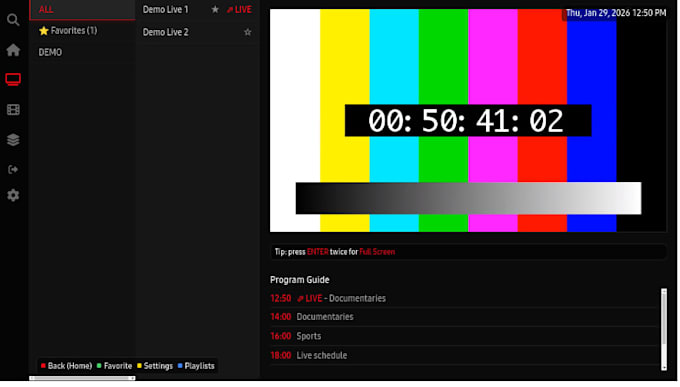The width and height of the screenshot is (680, 387).
Task: Select the 14:00 Documentaries program
Action: point(463,317)
